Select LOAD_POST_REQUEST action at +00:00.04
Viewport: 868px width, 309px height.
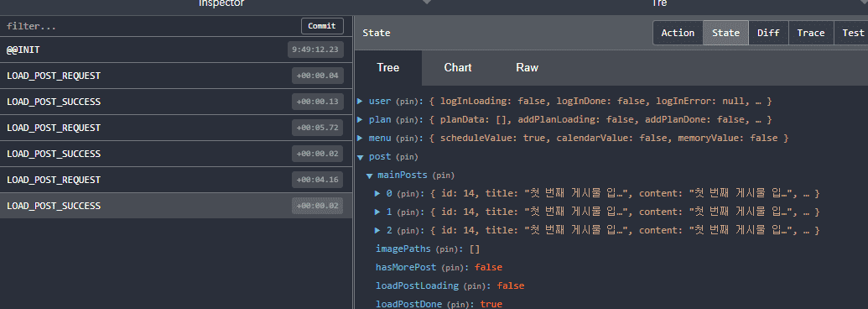[x=175, y=76]
